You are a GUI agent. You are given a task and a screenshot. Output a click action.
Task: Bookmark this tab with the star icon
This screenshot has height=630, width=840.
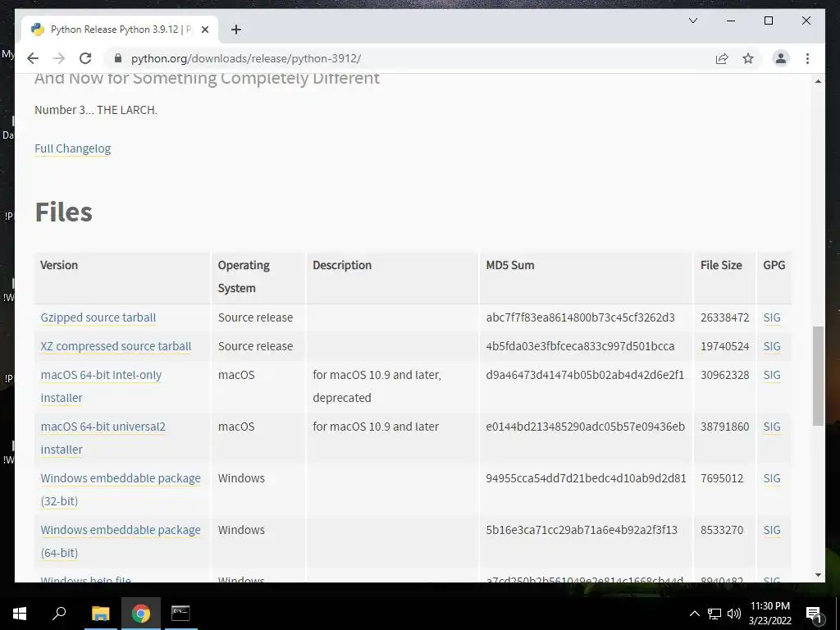pos(748,58)
